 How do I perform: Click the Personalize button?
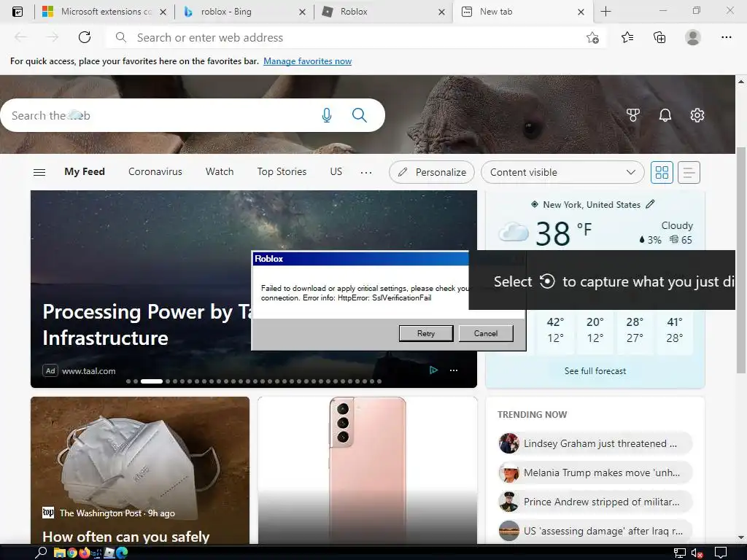[432, 172]
